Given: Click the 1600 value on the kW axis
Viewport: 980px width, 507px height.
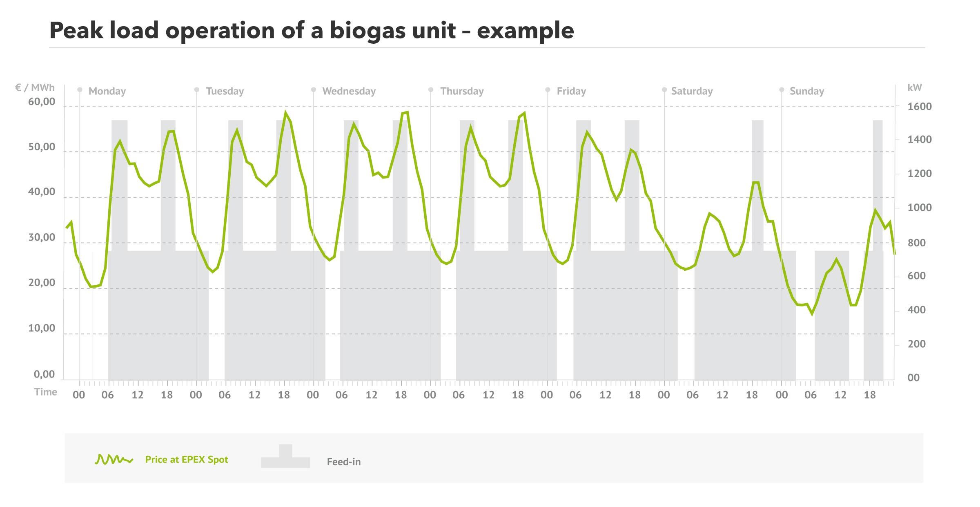Looking at the screenshot, I should (920, 107).
